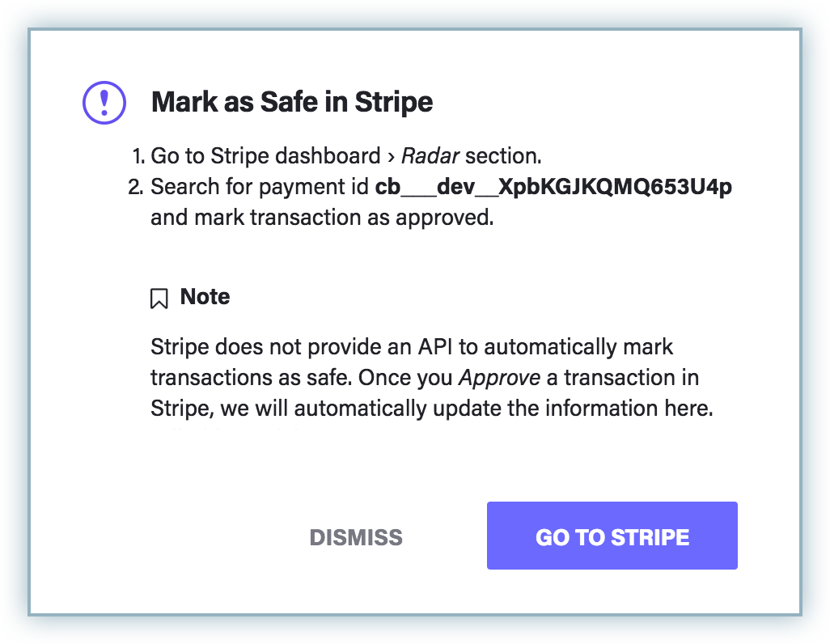
Task: Click the 'Once you' text in the note
Action: tap(407, 378)
